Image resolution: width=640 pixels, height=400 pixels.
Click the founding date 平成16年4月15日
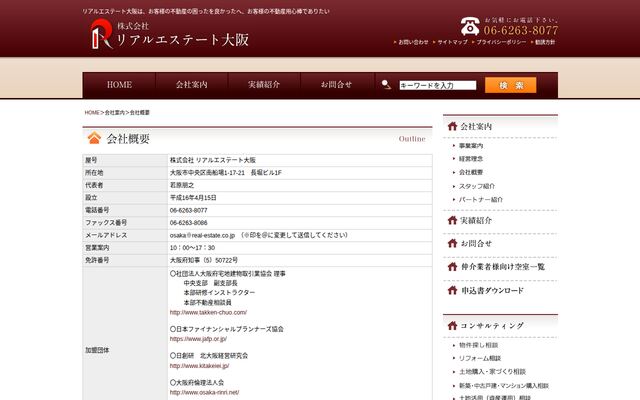tap(193, 198)
